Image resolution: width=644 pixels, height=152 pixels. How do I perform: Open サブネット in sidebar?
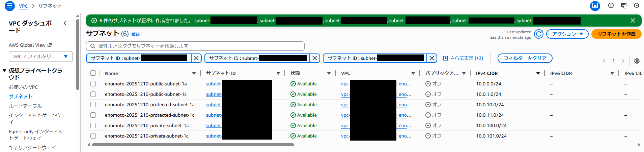pos(21,97)
